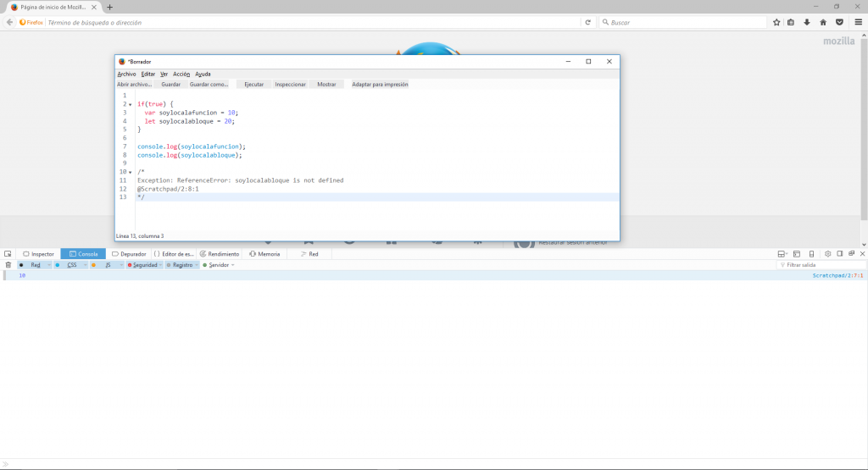Toggle the JS console filter
The image size is (868, 470).
(x=108, y=265)
